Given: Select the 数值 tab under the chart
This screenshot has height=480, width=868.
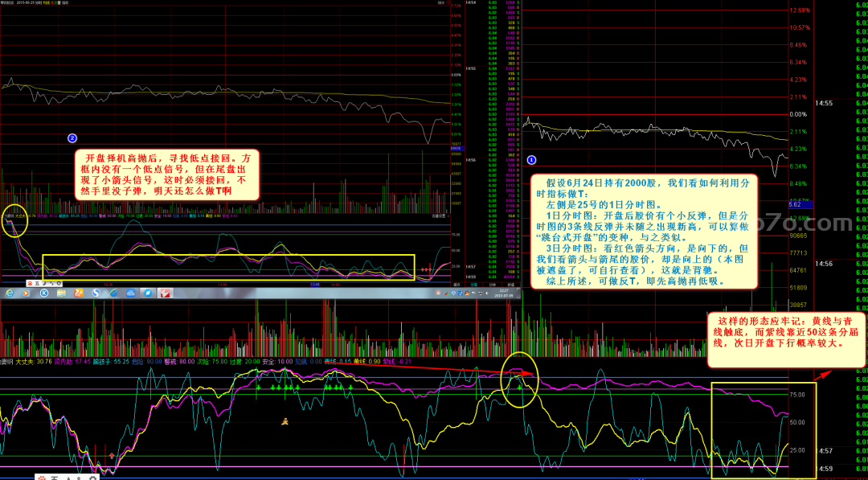Looking at the screenshot, I should tap(511, 285).
